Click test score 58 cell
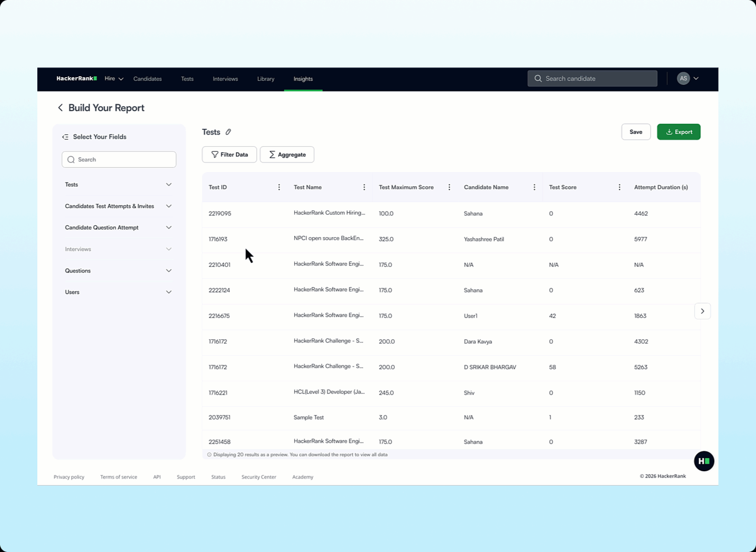This screenshot has height=552, width=756. (552, 367)
